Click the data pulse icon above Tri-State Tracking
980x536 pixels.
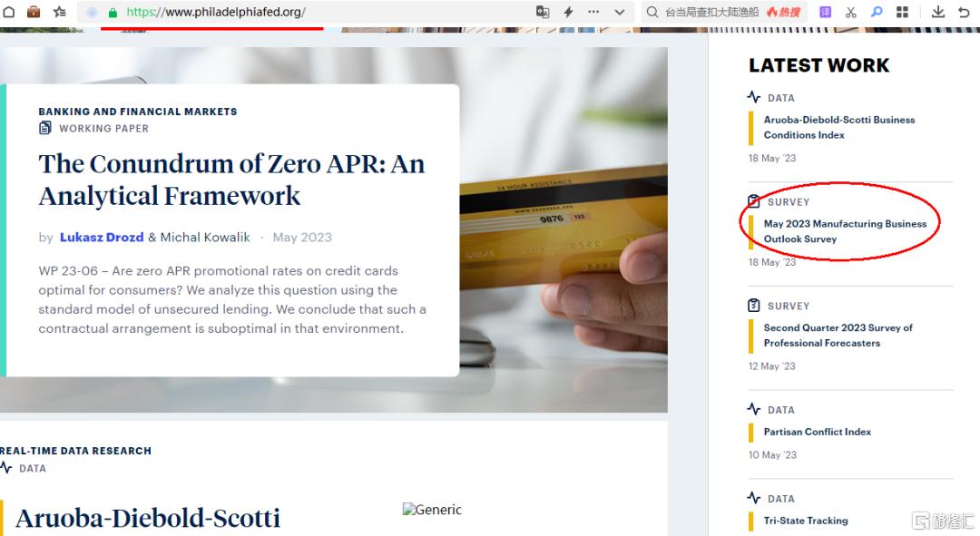pos(754,498)
